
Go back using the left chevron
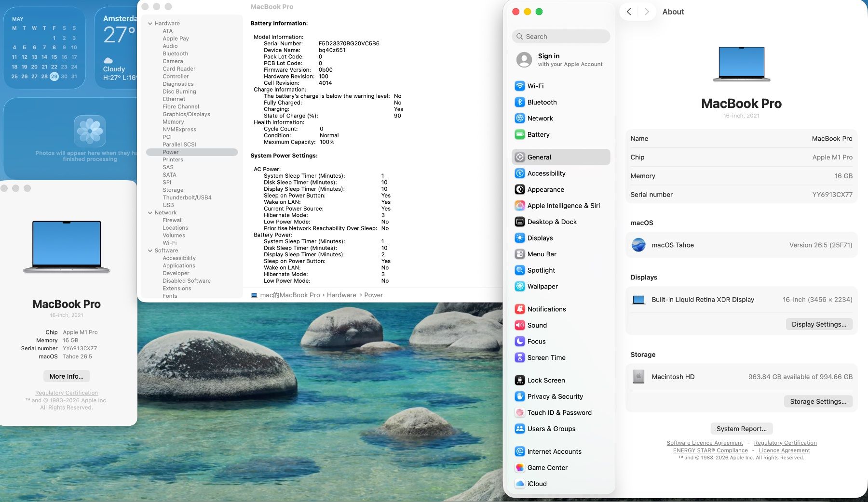pos(629,12)
